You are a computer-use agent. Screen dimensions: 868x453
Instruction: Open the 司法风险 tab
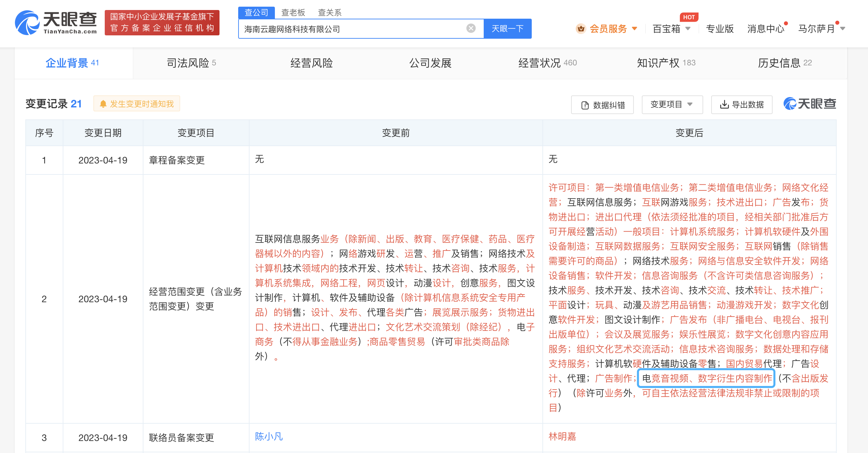pyautogui.click(x=191, y=63)
